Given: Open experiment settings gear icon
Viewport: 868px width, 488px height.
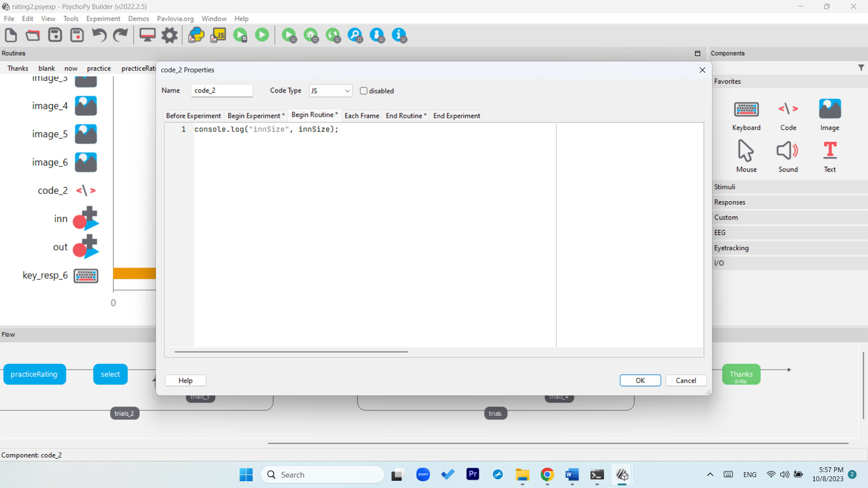Looking at the screenshot, I should coord(170,35).
